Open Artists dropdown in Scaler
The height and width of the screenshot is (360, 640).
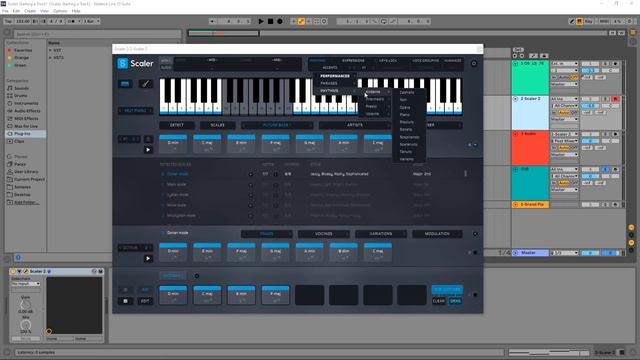[x=355, y=125]
